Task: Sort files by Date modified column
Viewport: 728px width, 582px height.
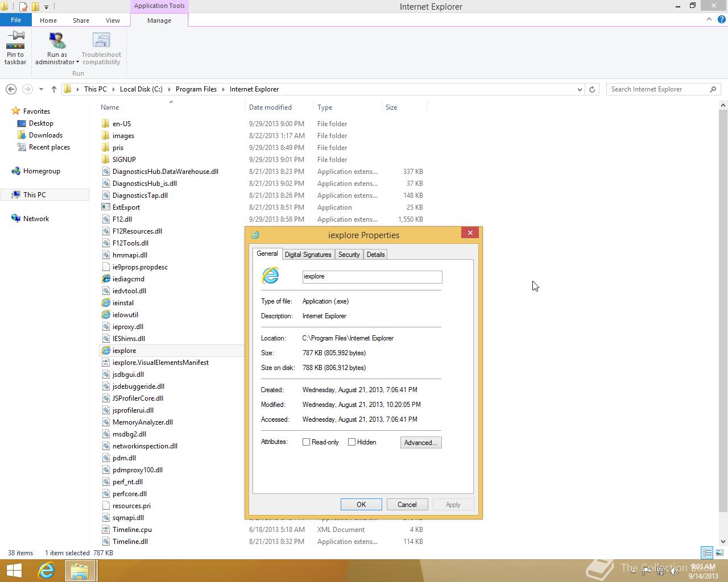Action: [x=270, y=107]
